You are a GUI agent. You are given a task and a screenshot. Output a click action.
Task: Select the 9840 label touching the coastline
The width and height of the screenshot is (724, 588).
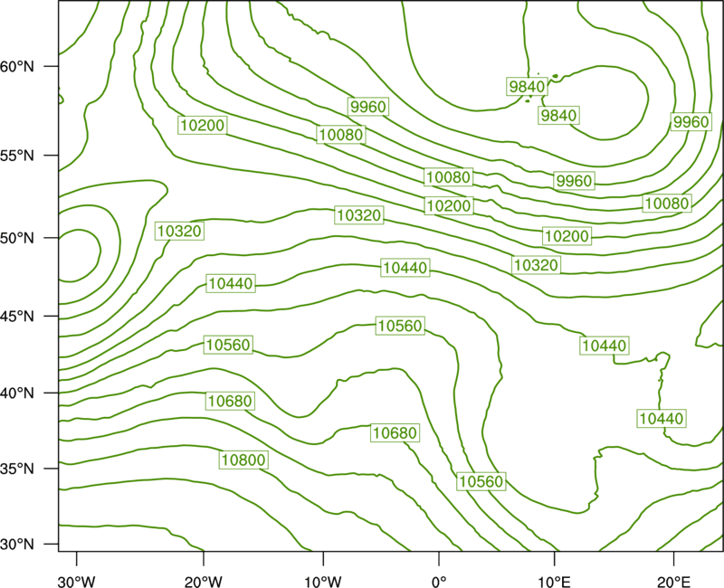[527, 86]
